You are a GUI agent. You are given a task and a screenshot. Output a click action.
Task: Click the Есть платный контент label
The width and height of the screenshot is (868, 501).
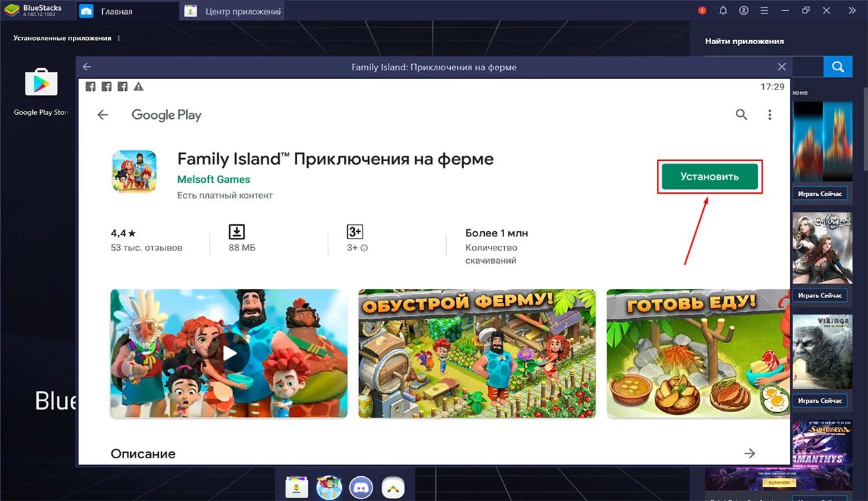(225, 195)
